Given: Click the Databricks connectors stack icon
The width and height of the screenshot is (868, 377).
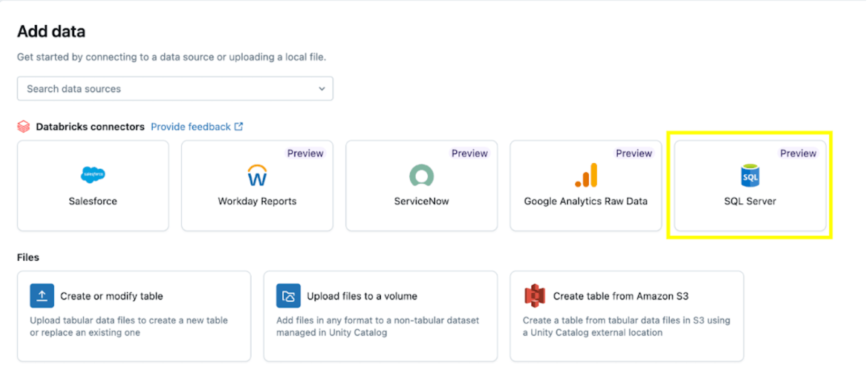Looking at the screenshot, I should pyautogui.click(x=23, y=127).
